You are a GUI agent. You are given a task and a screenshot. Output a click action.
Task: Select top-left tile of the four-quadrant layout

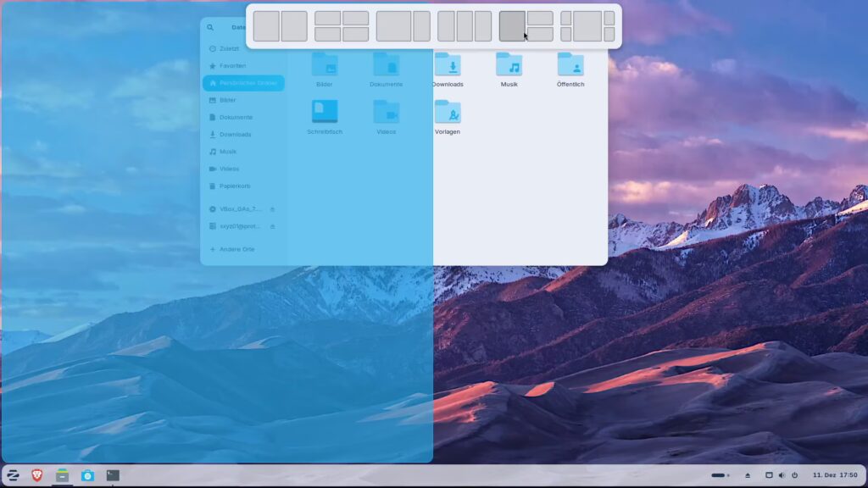[x=328, y=18]
